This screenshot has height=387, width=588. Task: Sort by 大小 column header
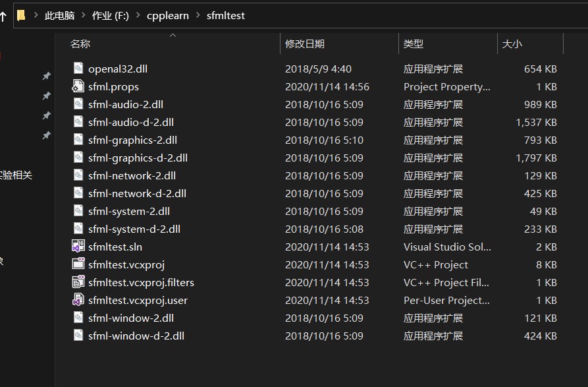[512, 44]
